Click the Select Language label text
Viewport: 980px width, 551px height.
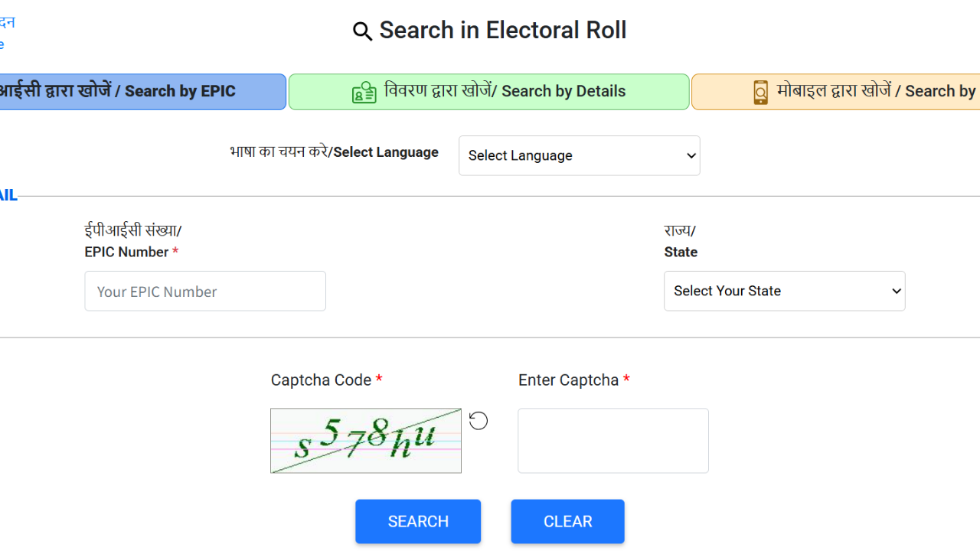tap(385, 152)
